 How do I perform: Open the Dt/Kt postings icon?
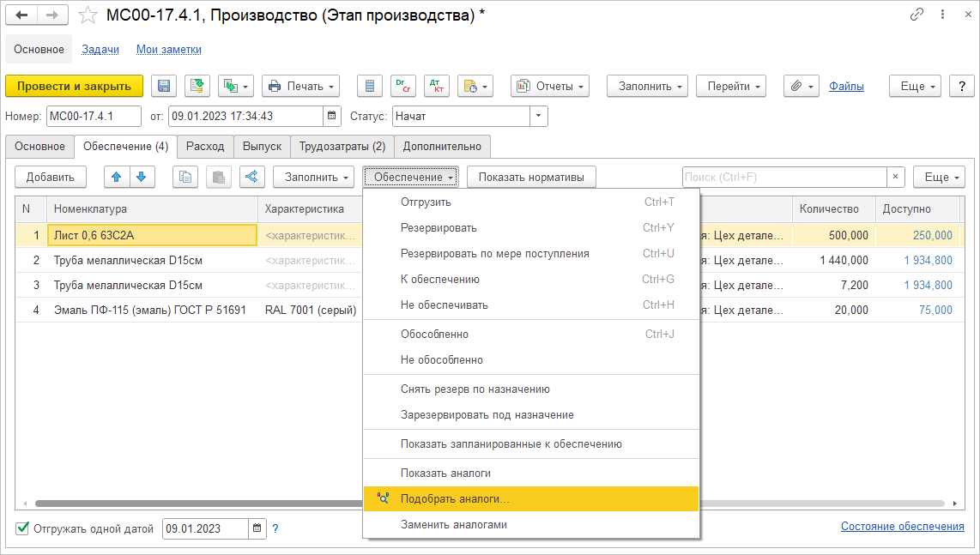[x=436, y=86]
